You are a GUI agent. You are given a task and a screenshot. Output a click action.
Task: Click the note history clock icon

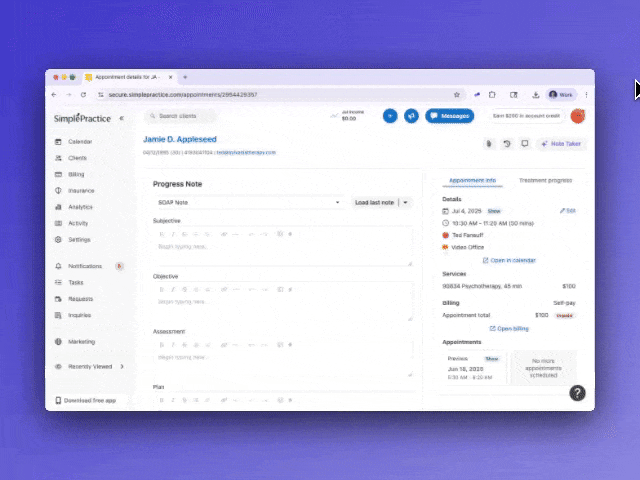point(507,144)
